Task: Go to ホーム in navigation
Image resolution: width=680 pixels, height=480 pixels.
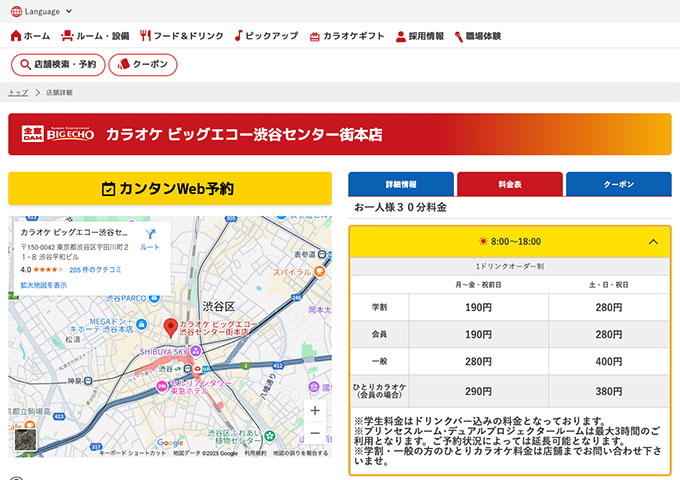Action: tap(30, 36)
